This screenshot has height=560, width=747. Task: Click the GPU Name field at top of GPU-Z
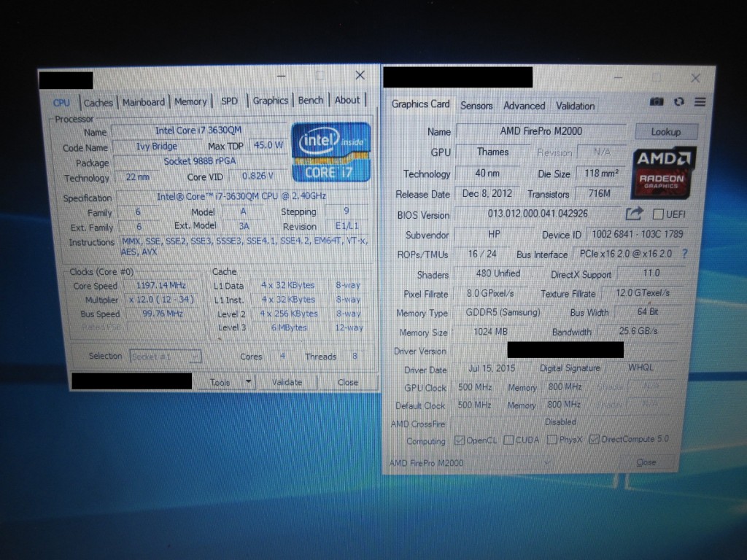[541, 131]
